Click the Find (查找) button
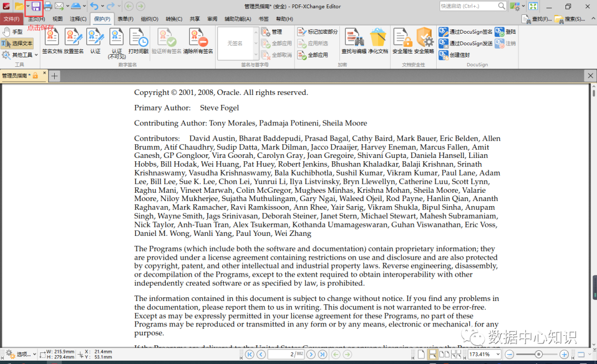Viewport: 597px width, 364px height. (536, 19)
